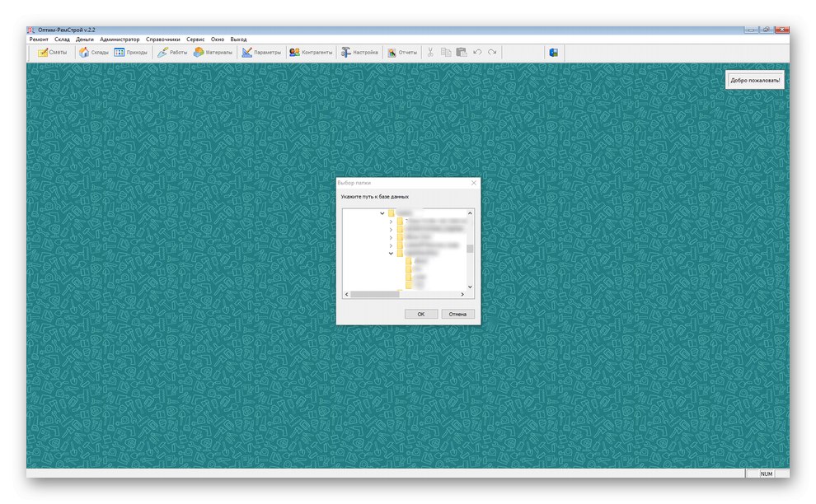Viewport: 816px width, 504px height.
Task: Click the Добро пожаловать! button
Action: [x=754, y=80]
